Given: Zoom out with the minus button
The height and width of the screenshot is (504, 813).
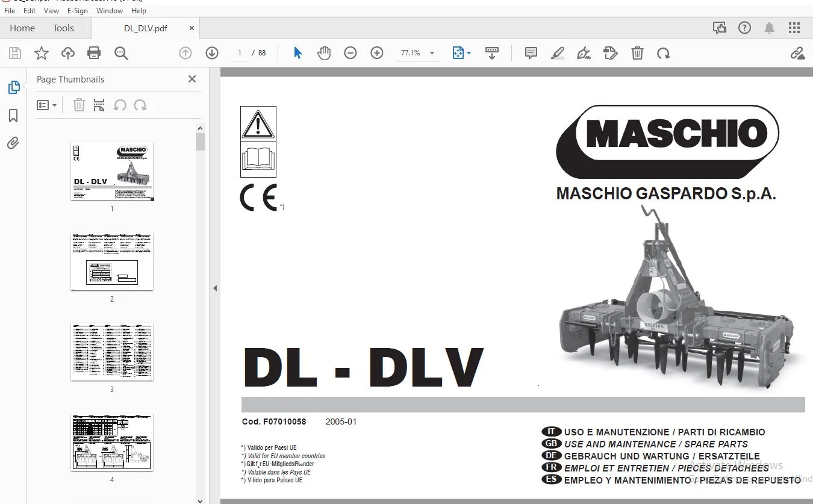Looking at the screenshot, I should pyautogui.click(x=350, y=53).
